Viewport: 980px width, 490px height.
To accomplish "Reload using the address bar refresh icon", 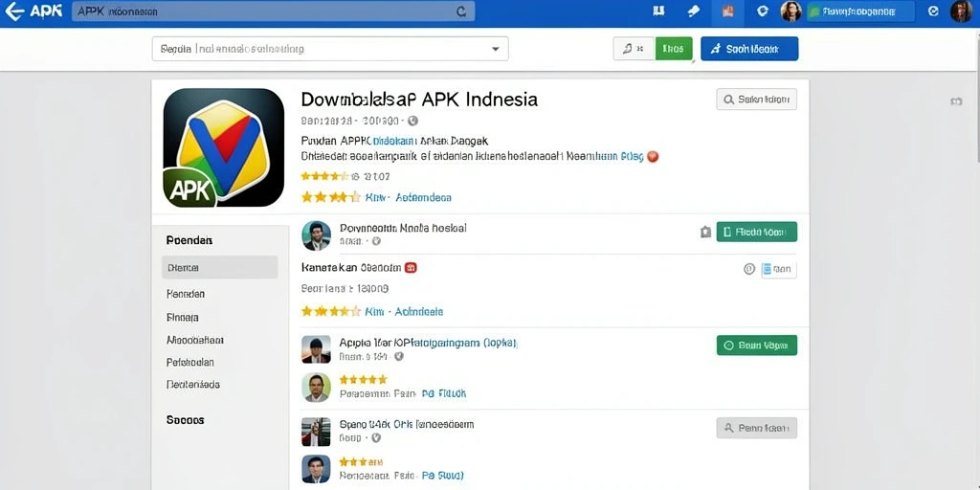I will [x=461, y=11].
